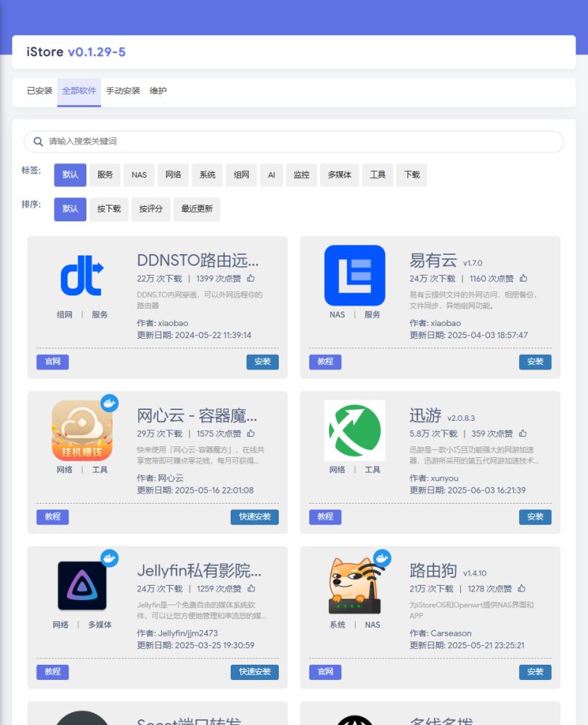Sort apps by 按下载
This screenshot has width=588, height=725.
click(109, 209)
